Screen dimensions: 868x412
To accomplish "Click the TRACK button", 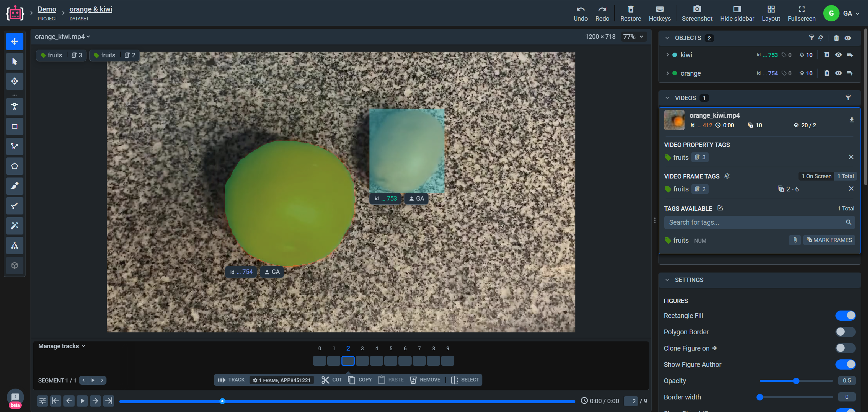I will click(231, 380).
